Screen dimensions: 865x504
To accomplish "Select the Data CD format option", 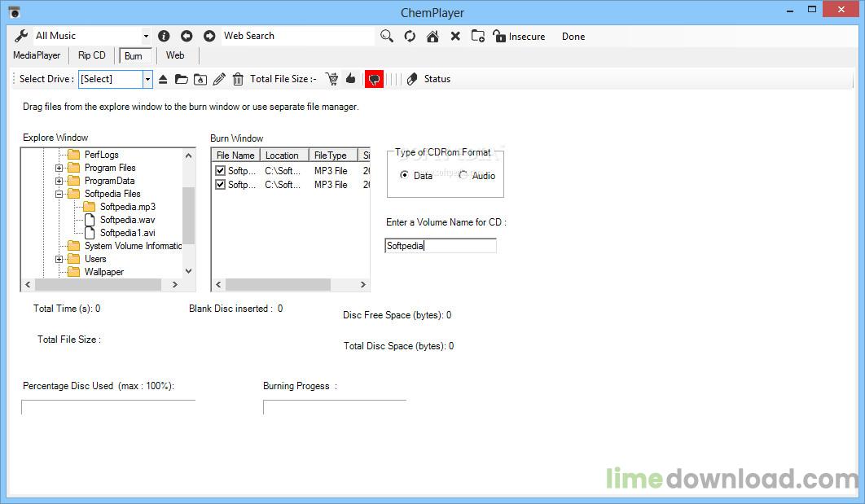I will pos(405,176).
